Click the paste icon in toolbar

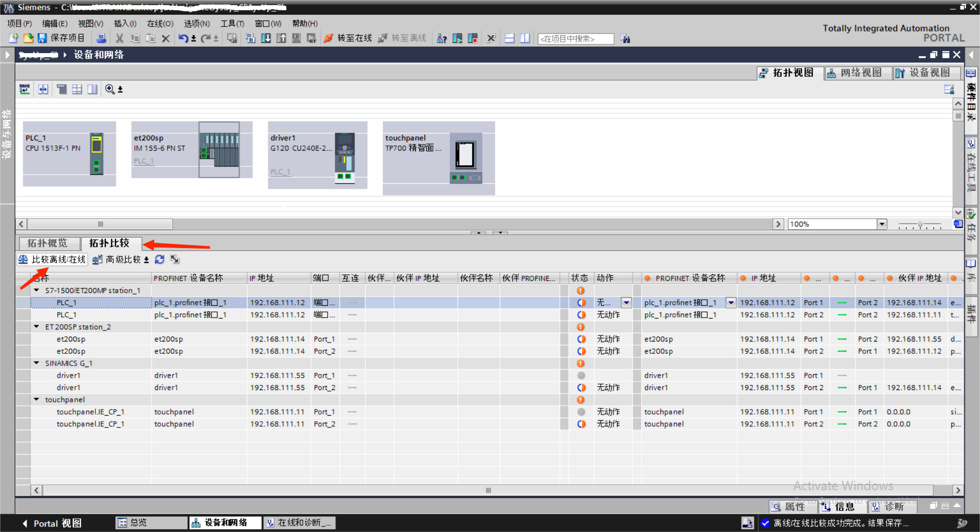click(x=150, y=38)
